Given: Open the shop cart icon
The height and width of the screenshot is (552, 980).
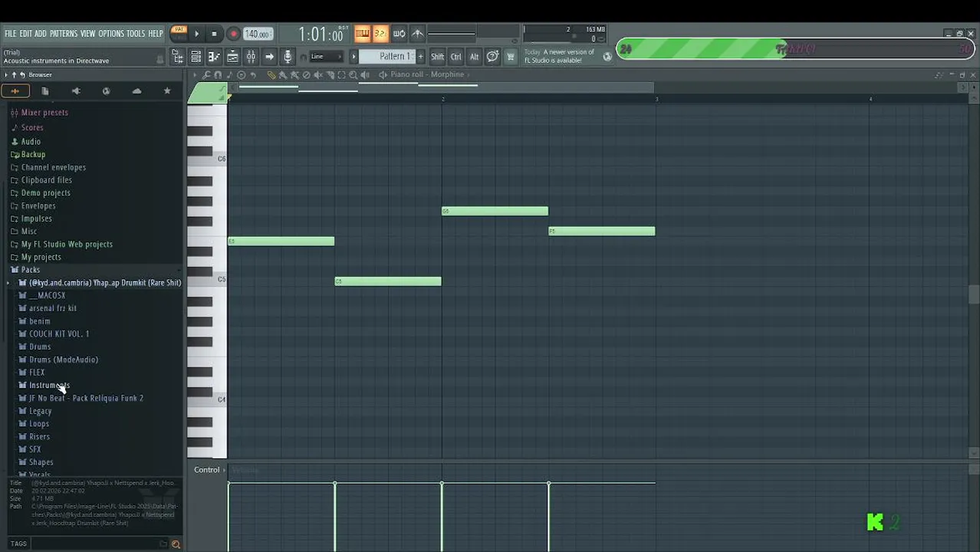Looking at the screenshot, I should [x=511, y=57].
